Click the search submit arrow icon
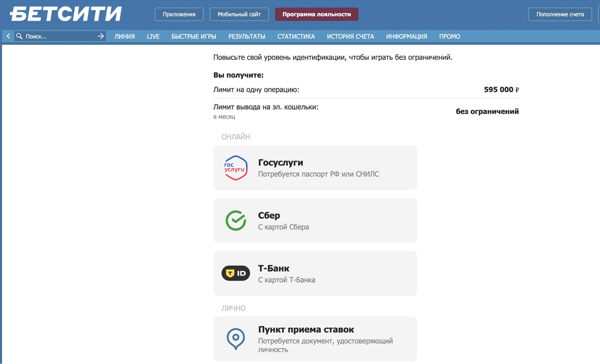Image resolution: width=600 pixels, height=364 pixels. (x=101, y=36)
